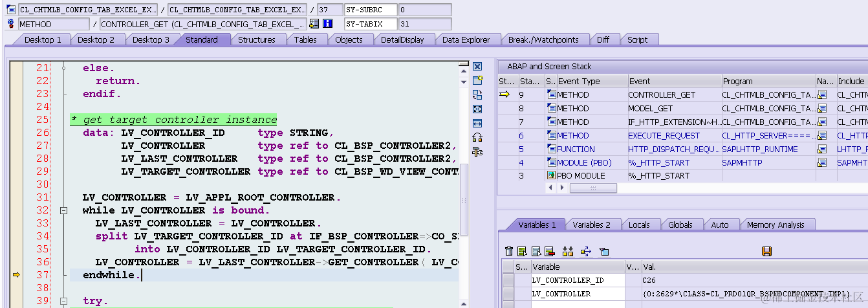
Task: Collapse the while block at line 32
Action: pos(63,210)
